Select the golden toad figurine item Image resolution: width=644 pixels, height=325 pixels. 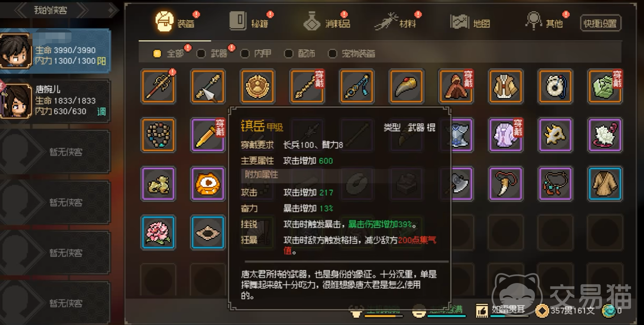pos(158,183)
